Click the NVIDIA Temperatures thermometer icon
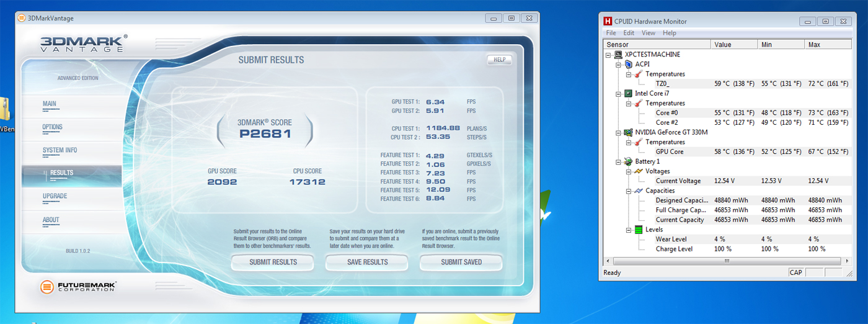Screen dimensions: 868x324 639,142
